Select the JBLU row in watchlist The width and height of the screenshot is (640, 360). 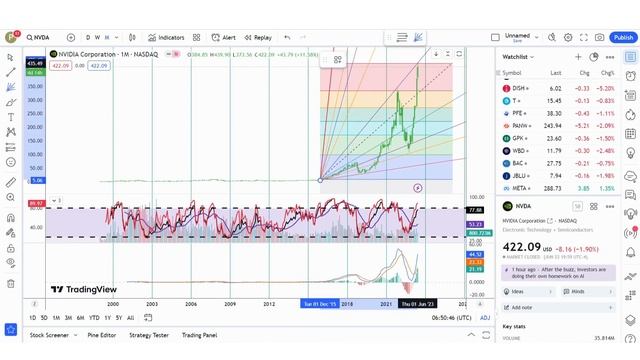[558, 176]
